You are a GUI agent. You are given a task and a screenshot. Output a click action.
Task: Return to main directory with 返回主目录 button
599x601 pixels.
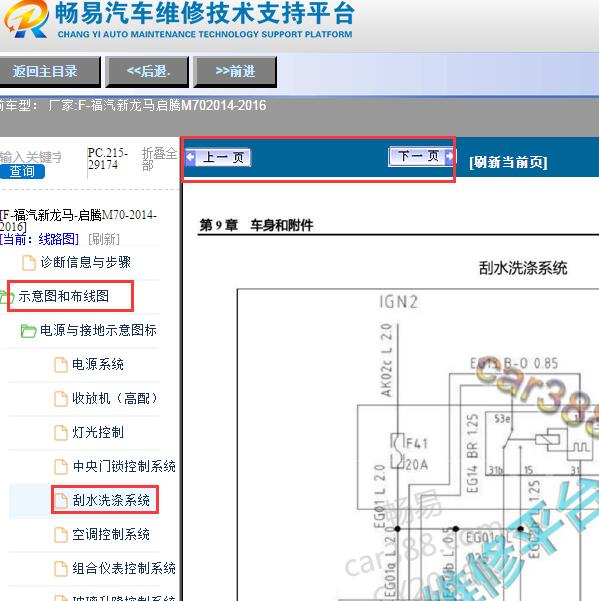click(x=49, y=72)
